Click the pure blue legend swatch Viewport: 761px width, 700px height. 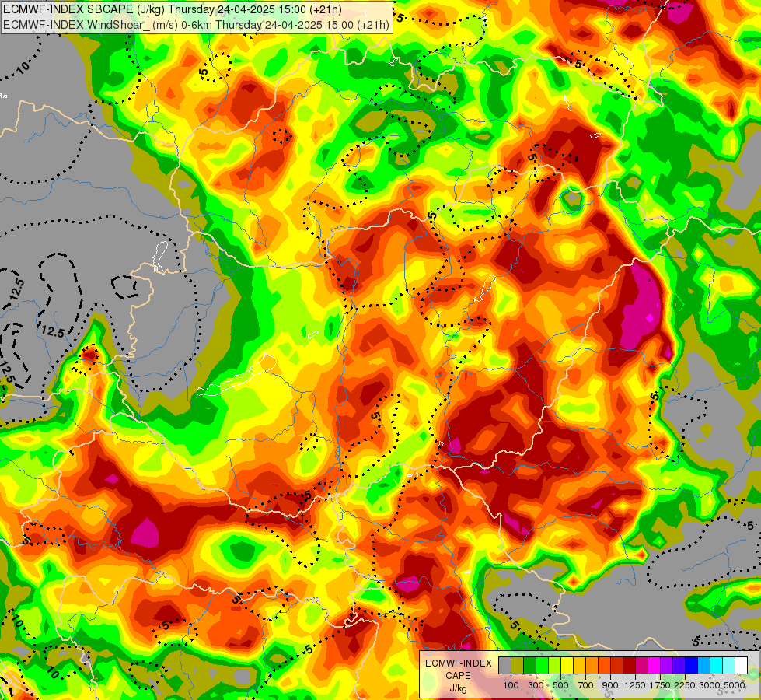tap(692, 665)
